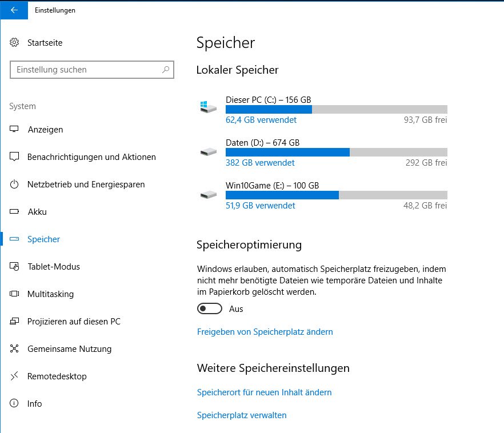Open the Daten (D:) drive icon
Screen dimensions: 504x433
click(209, 152)
